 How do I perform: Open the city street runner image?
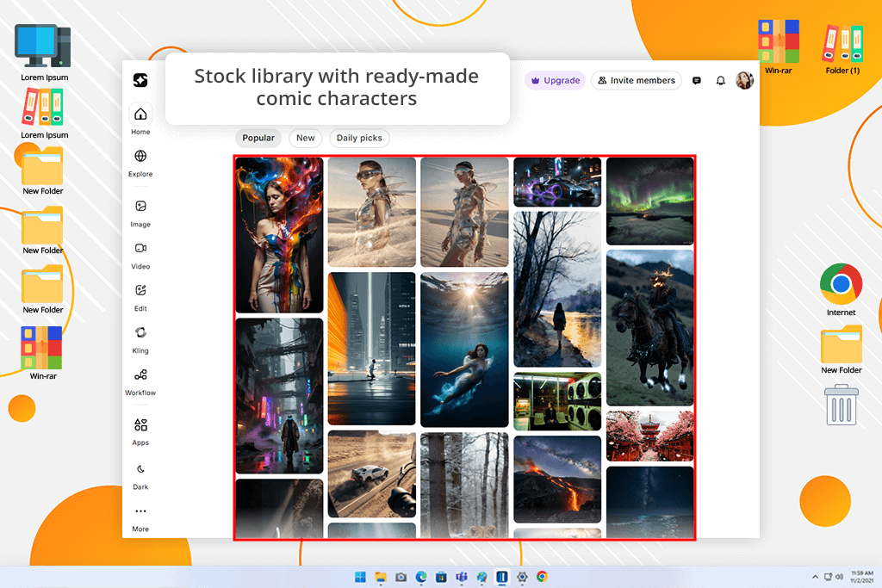(372, 349)
